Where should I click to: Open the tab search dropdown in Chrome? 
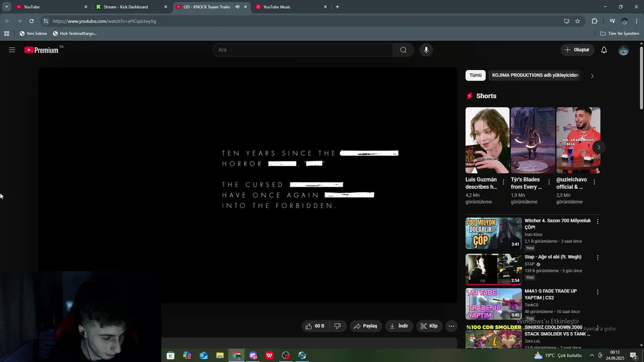[7, 7]
